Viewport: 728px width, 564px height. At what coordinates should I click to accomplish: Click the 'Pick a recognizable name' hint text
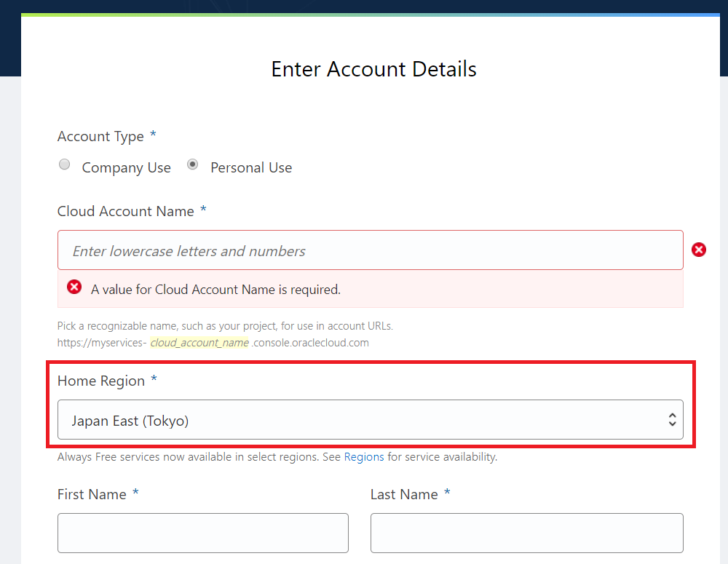pos(225,326)
